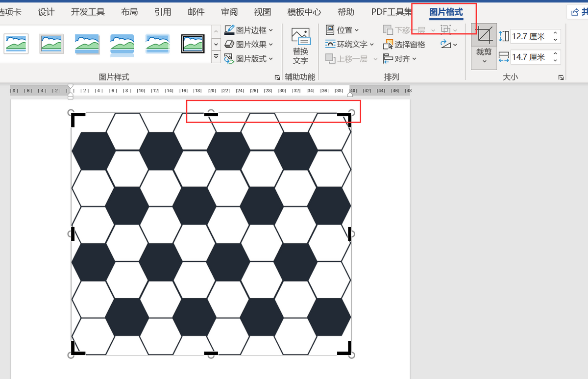Viewport: 588px width, 379px height.
Task: Open the 帮助 (Help) tab
Action: pyautogui.click(x=346, y=12)
